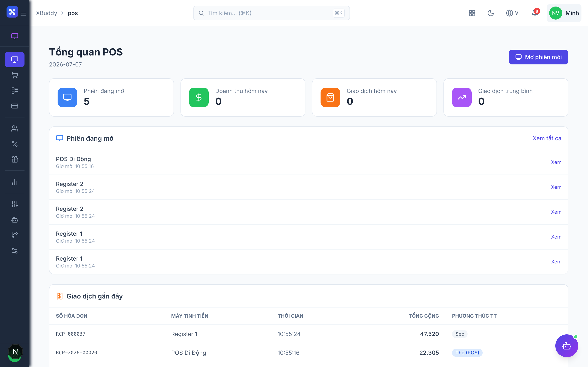Open the VI language selector
The width and height of the screenshot is (588, 367).
513,13
